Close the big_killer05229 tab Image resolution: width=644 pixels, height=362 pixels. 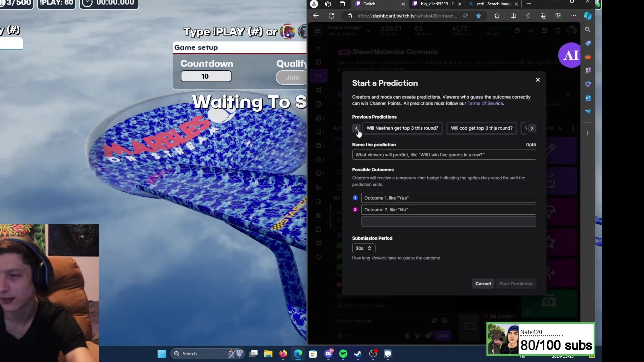pyautogui.click(x=459, y=4)
